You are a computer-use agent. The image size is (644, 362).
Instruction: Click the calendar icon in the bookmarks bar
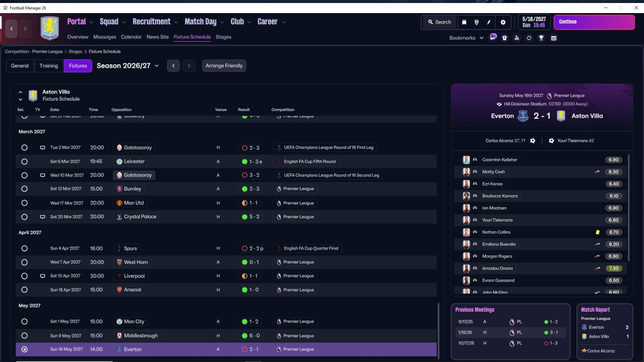pos(553,38)
